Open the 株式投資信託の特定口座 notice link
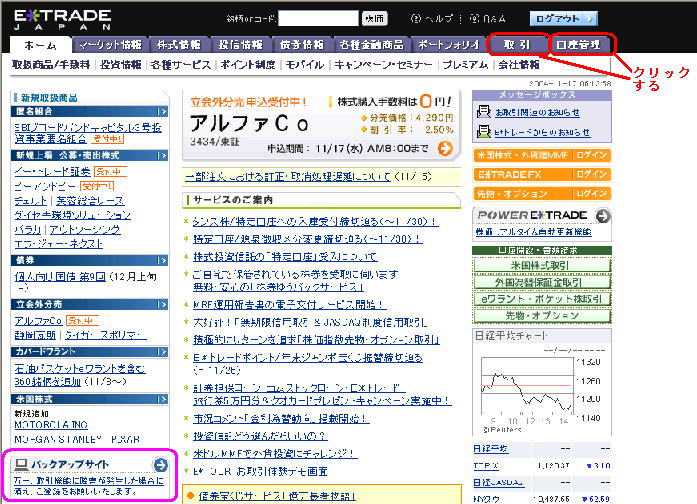The image size is (697, 504). point(285,257)
